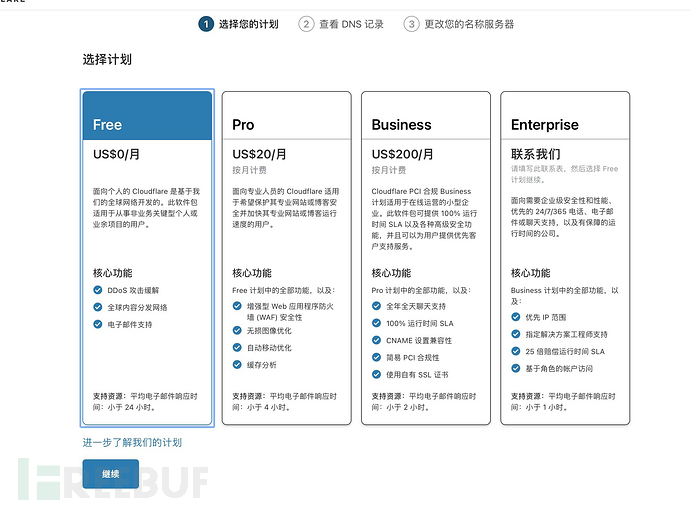The height and width of the screenshot is (507, 690).
Task: Click checkmark beside 100% 运行时间 SLA
Action: point(376,323)
